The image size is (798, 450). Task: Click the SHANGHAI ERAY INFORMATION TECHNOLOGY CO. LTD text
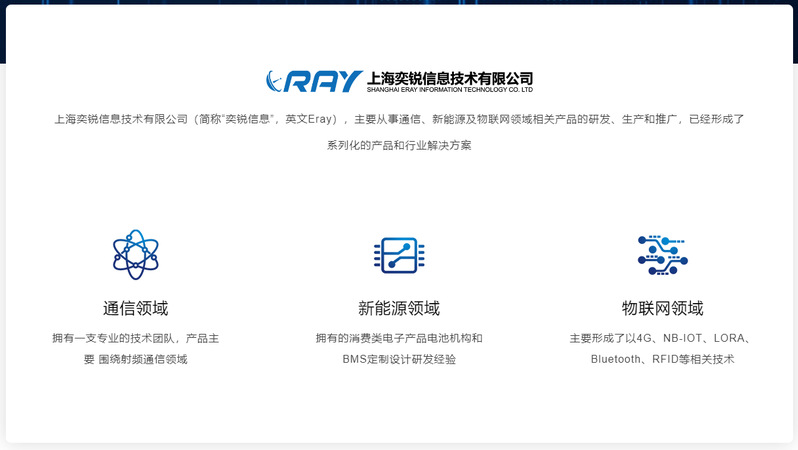[x=450, y=90]
